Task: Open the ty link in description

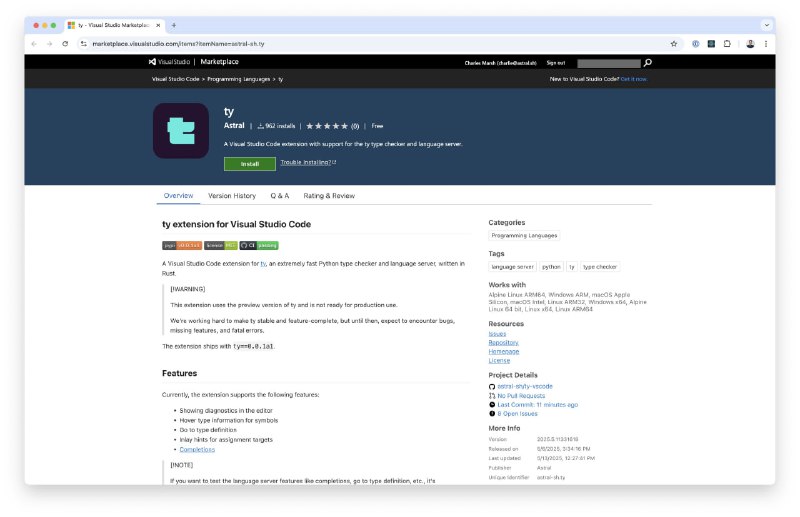Action: (x=263, y=264)
